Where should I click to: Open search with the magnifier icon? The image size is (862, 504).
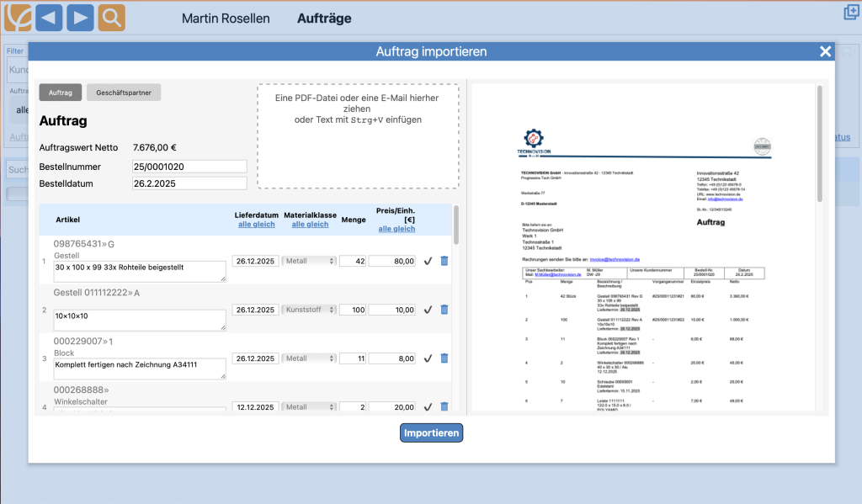tap(112, 18)
